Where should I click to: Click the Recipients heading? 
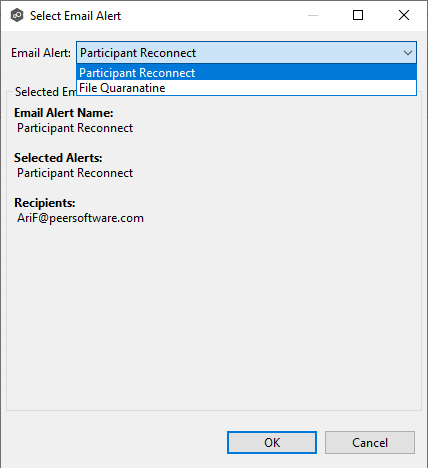45,203
